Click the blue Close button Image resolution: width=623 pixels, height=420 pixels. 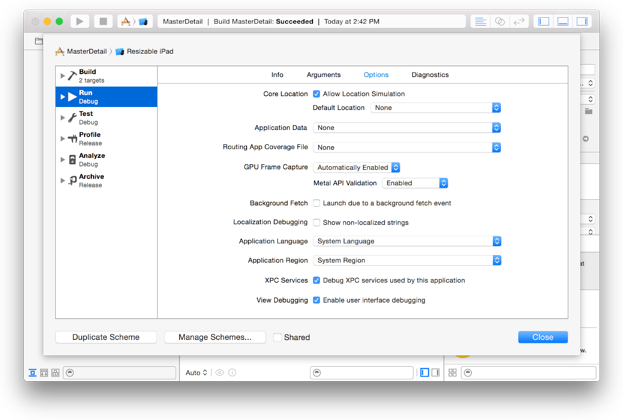pyautogui.click(x=543, y=337)
